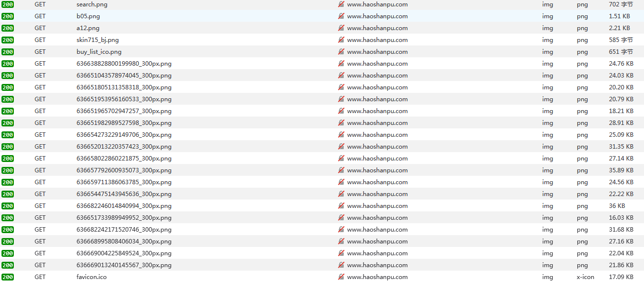Click the insecure lock icon for search.png
This screenshot has width=644, height=282.
[x=341, y=4]
